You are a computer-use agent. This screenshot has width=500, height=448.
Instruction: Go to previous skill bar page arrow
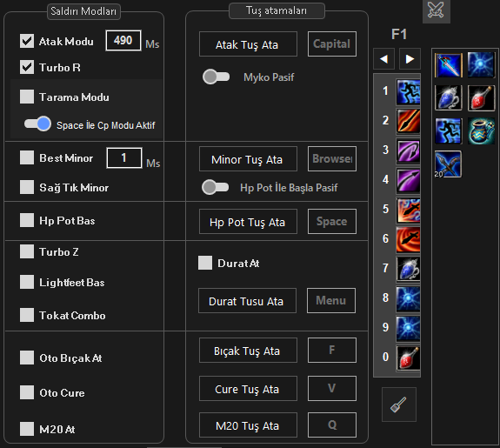point(384,58)
